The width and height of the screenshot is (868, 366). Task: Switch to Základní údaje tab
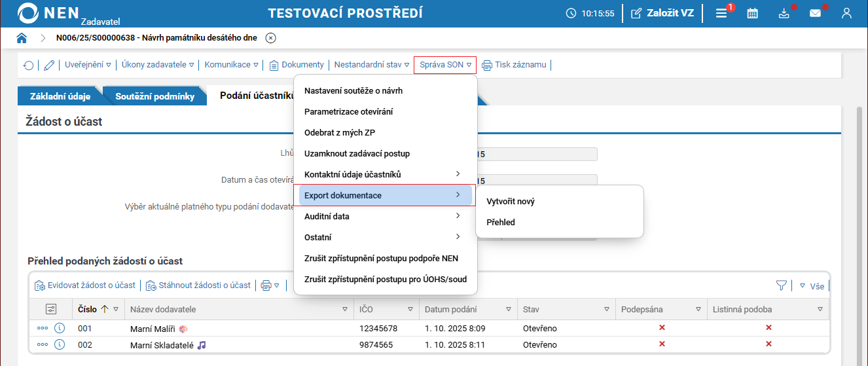pos(60,96)
